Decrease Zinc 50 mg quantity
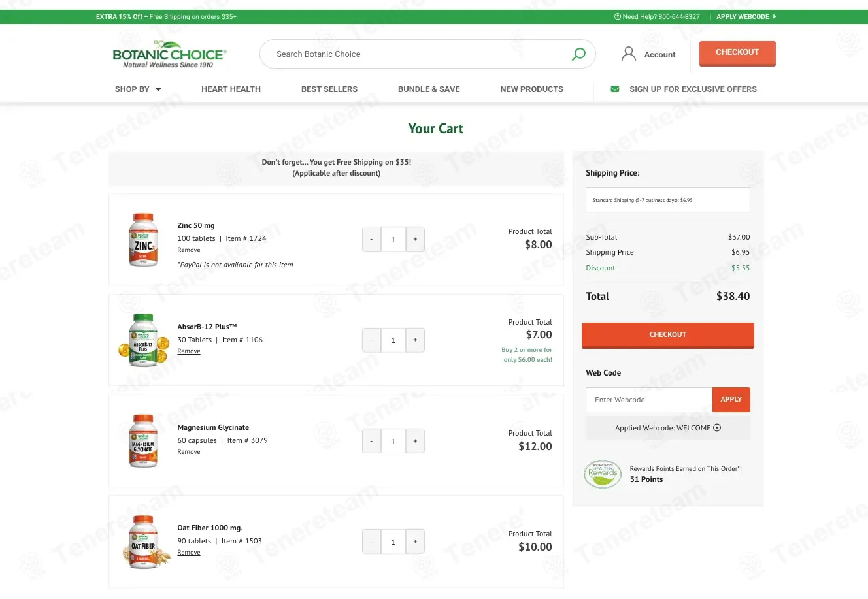Viewport: 868px width, 599px height. coord(371,240)
